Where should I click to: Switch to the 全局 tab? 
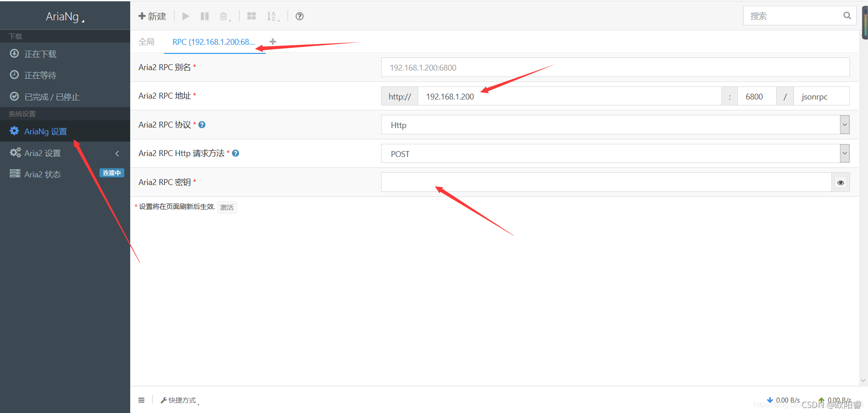click(x=146, y=42)
